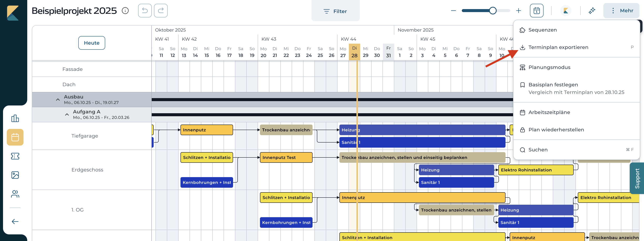Image resolution: width=644 pixels, height=241 pixels.
Task: Open Arbeitszeitpläne from the menu
Action: point(576,112)
